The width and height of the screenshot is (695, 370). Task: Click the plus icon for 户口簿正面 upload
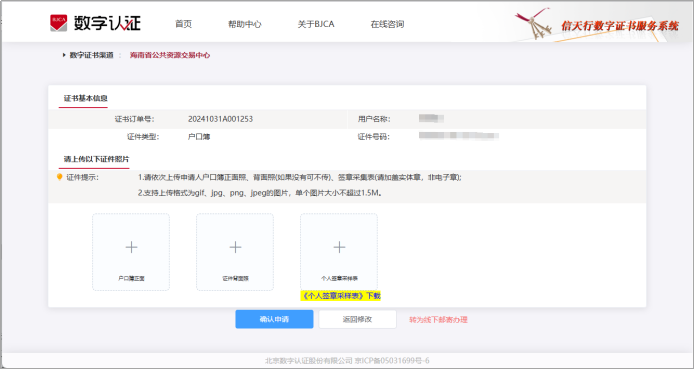131,247
